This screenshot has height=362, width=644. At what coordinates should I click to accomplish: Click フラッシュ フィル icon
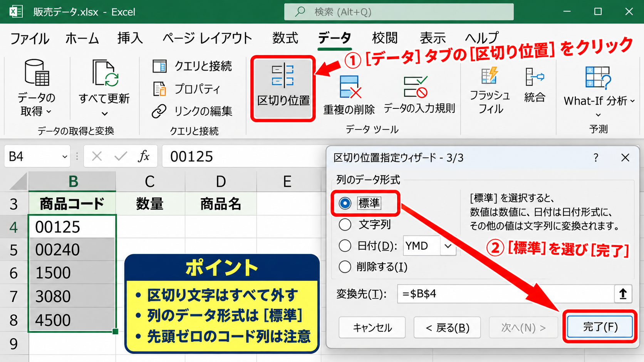click(490, 75)
